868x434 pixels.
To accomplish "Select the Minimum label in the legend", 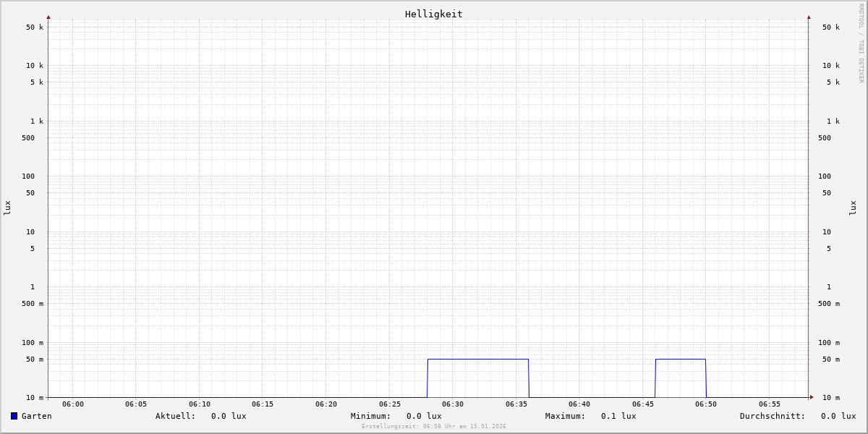I will pos(370,416).
